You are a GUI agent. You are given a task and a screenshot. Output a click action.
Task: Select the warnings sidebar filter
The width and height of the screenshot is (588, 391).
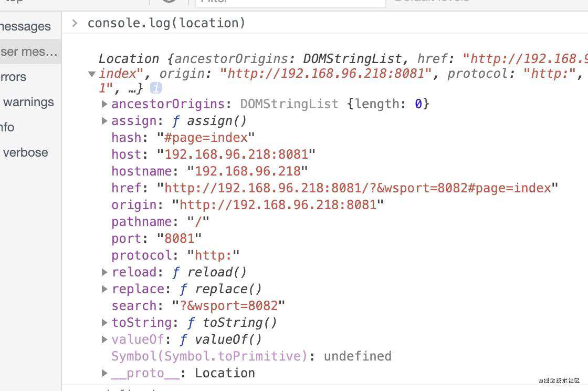(x=30, y=102)
